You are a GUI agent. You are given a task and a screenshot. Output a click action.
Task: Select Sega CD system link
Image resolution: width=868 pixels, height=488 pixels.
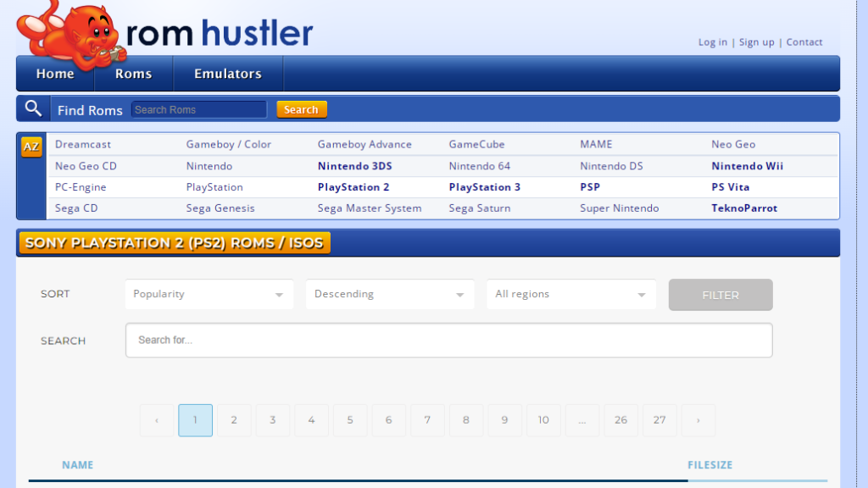[x=76, y=208]
